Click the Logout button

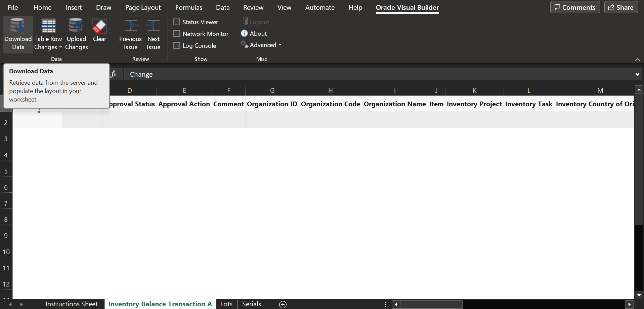coord(255,22)
